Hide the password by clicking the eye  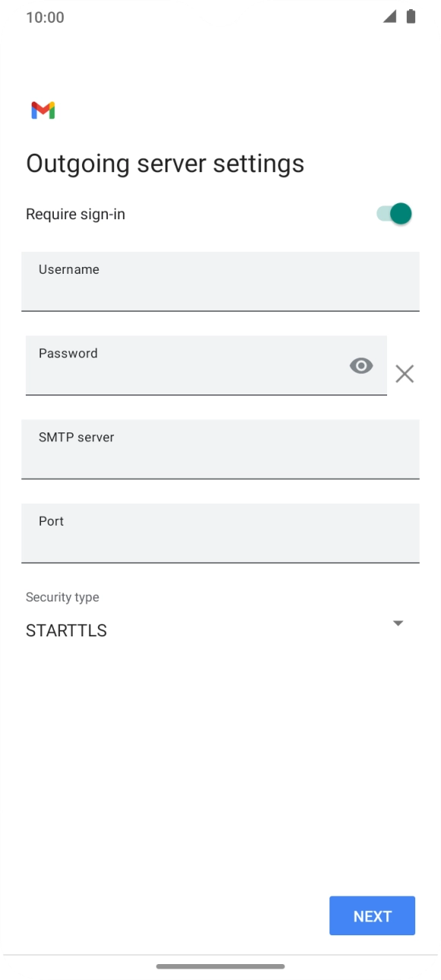click(x=361, y=366)
